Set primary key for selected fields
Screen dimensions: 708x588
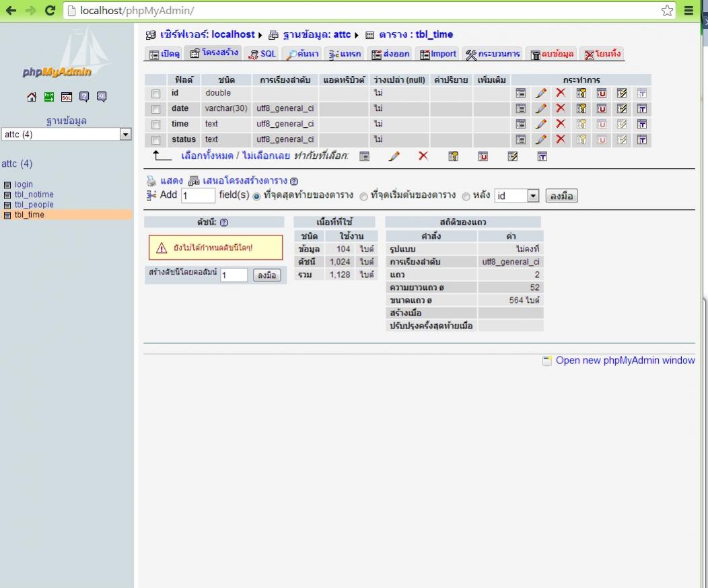[453, 156]
